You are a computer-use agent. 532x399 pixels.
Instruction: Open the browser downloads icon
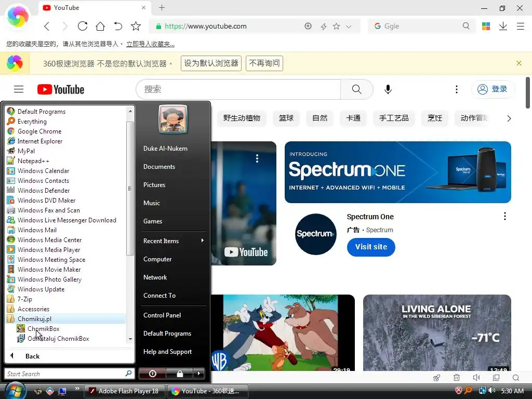(503, 26)
